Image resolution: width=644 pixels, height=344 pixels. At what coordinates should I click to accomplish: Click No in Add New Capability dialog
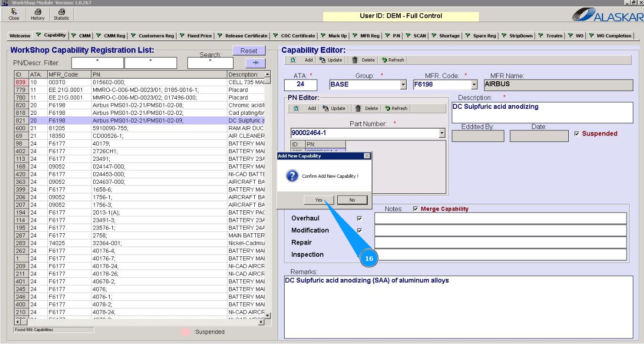coord(352,200)
